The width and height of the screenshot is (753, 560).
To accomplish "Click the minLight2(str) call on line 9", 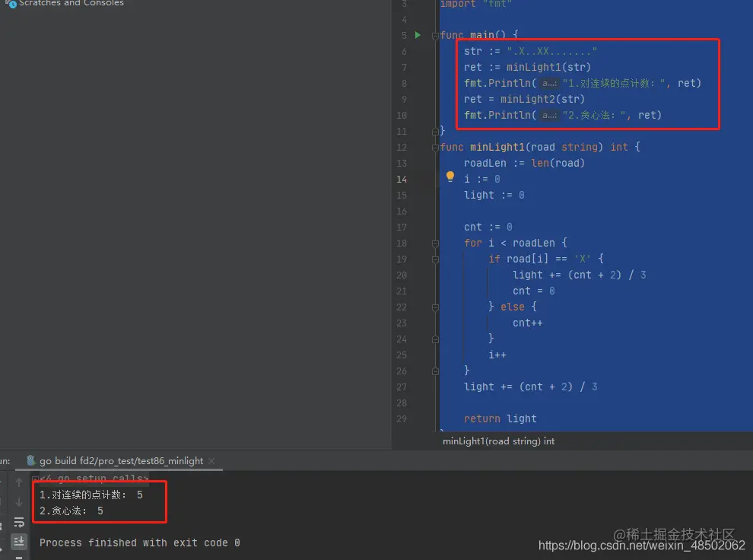I will coord(542,99).
